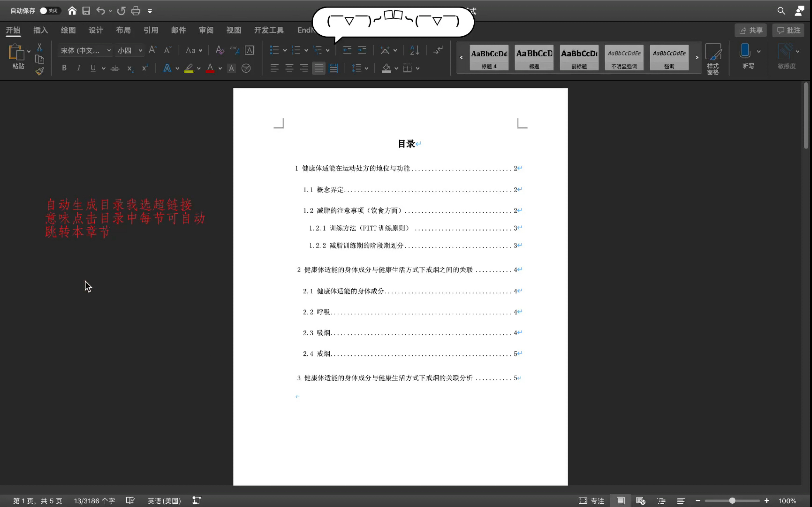Toggle superscript formatting
Image resolution: width=812 pixels, height=507 pixels.
145,68
